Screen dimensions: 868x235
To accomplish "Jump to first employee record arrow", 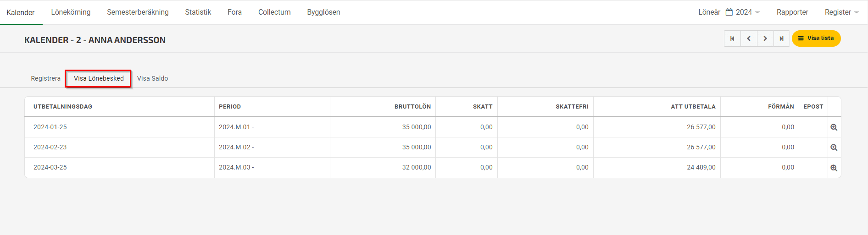I will [732, 38].
